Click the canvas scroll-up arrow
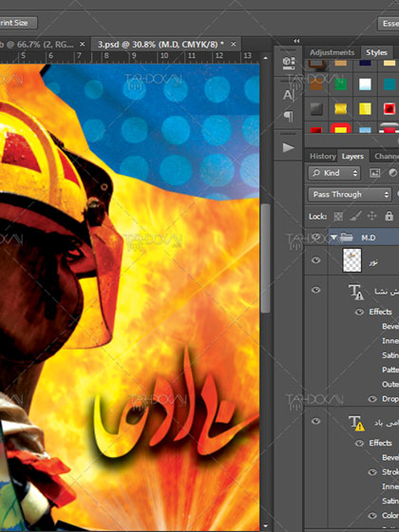Image resolution: width=399 pixels, height=532 pixels. tap(265, 58)
